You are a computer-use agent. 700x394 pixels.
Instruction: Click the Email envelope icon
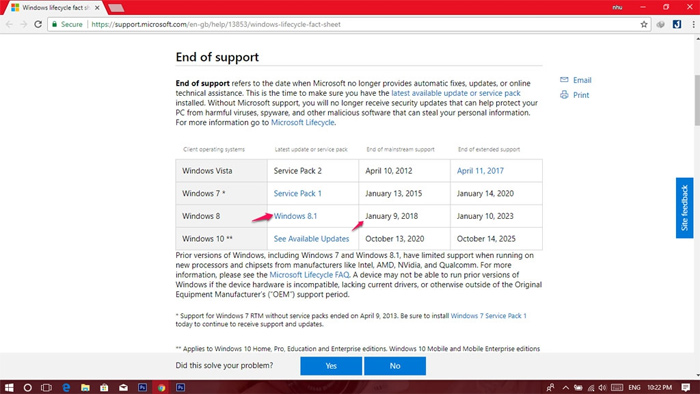click(564, 79)
